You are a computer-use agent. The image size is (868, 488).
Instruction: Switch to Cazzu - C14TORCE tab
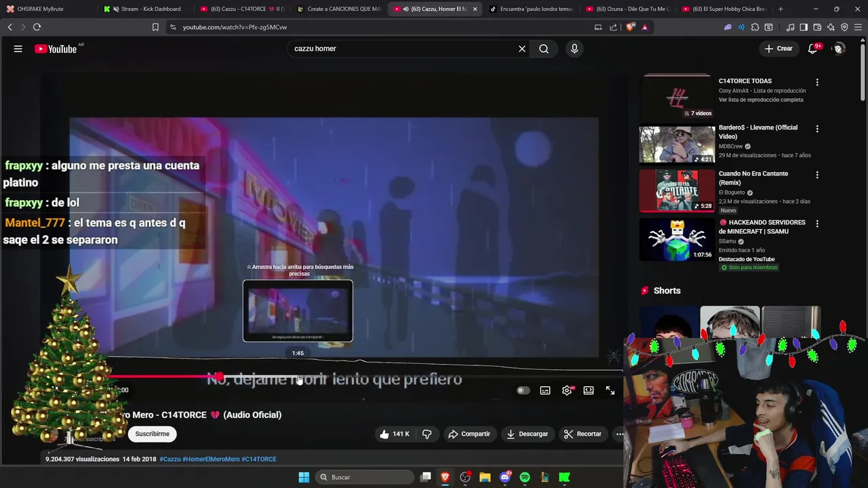[x=242, y=9]
